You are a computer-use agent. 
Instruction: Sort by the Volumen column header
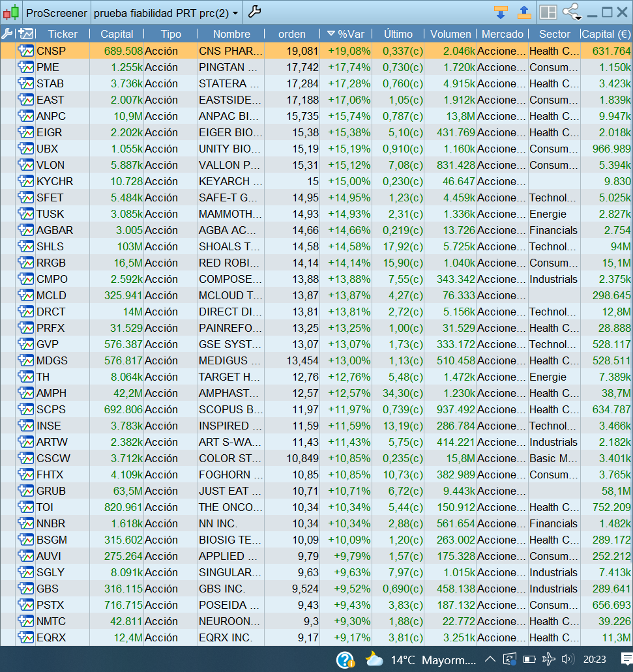[450, 34]
